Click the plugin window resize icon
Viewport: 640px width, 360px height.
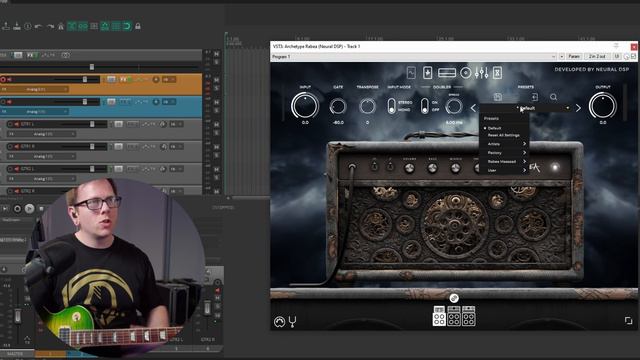click(x=629, y=320)
